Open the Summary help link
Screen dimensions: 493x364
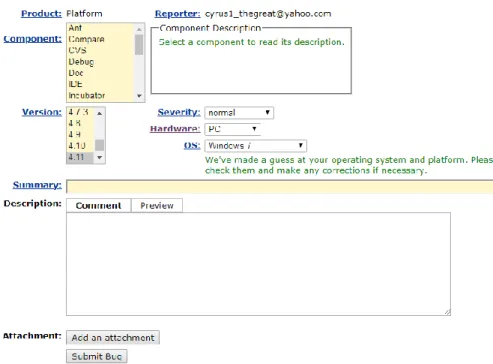(37, 185)
